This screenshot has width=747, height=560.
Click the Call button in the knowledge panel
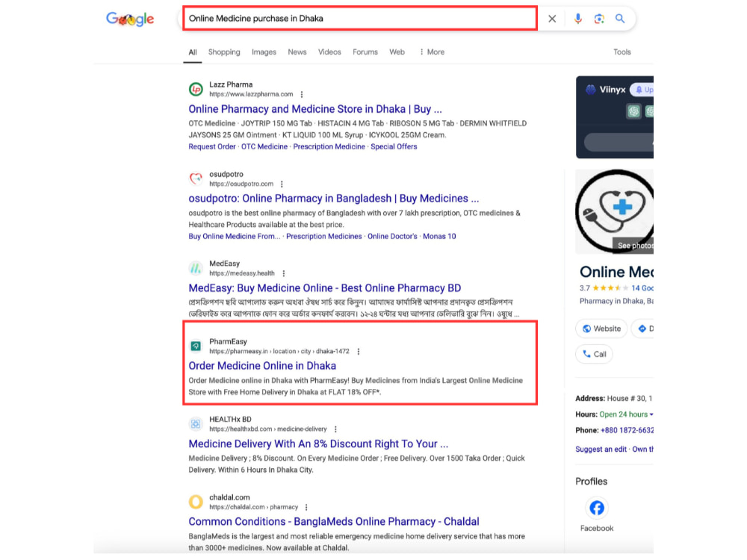594,354
